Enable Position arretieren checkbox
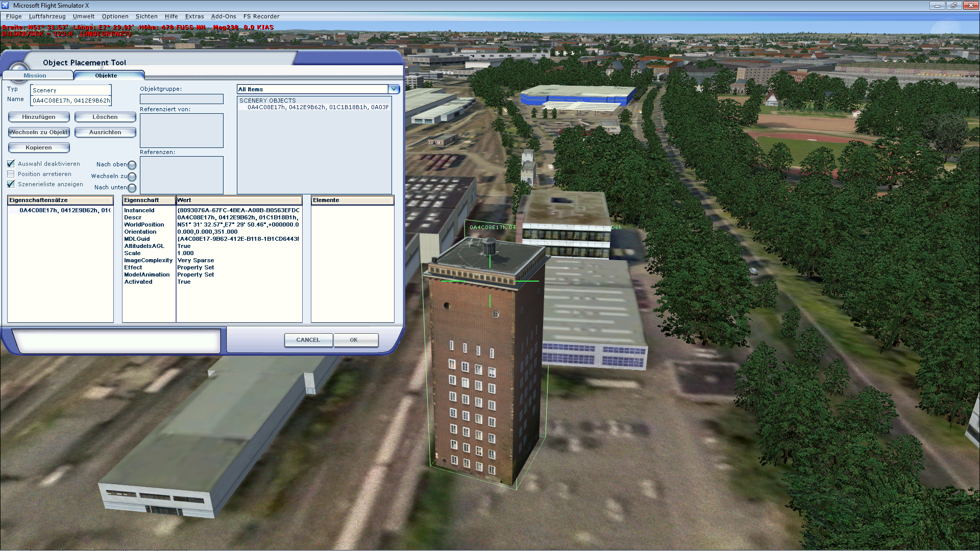 click(x=11, y=174)
